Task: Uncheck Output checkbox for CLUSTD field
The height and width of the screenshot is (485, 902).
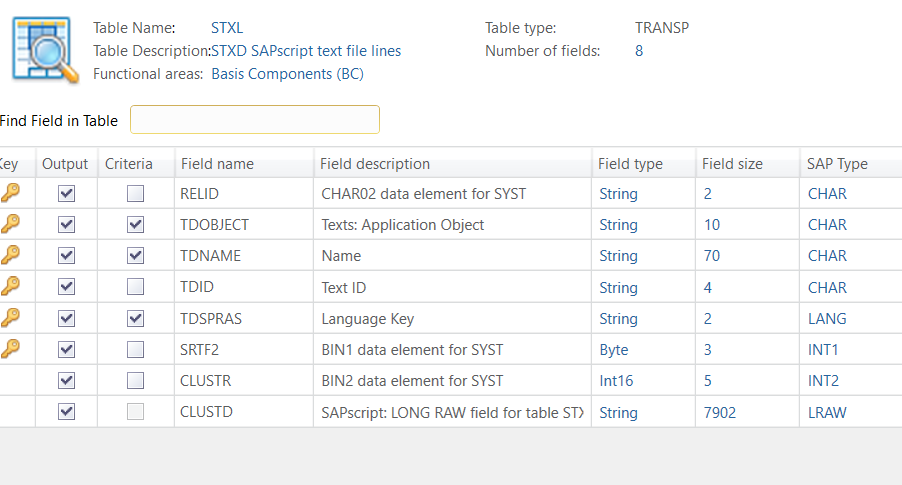Action: 67,411
